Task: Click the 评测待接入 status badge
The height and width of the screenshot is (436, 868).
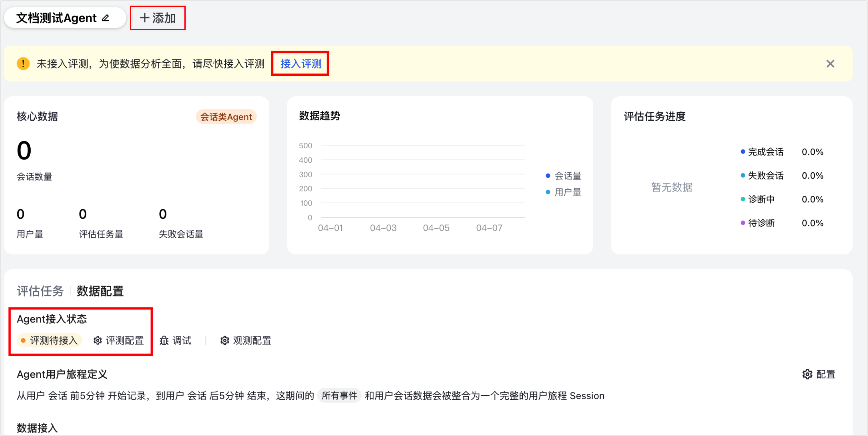Action: (49, 341)
